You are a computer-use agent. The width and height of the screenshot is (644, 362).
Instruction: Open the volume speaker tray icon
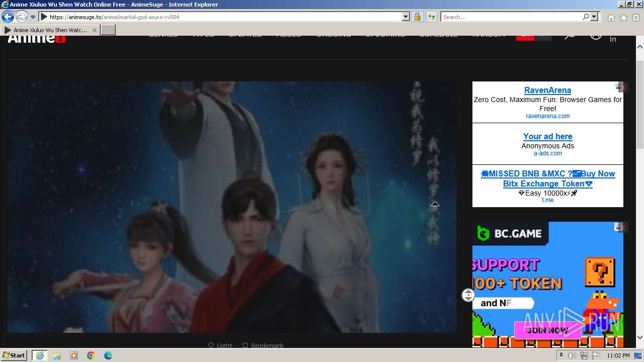(x=572, y=355)
